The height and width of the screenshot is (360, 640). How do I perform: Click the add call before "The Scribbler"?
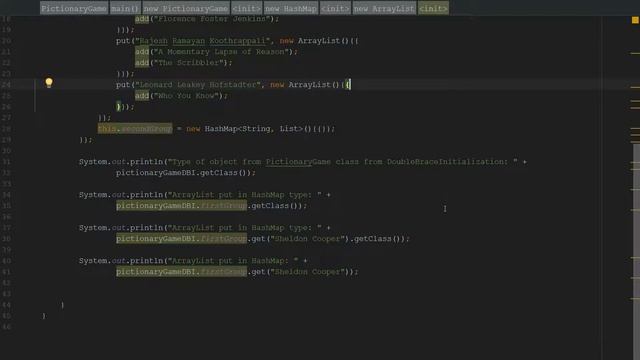coord(142,63)
